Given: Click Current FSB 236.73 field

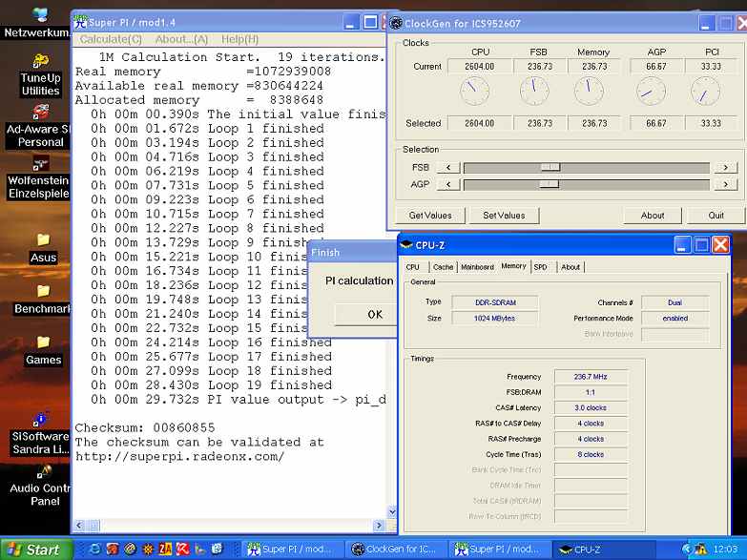Looking at the screenshot, I should 539,67.
